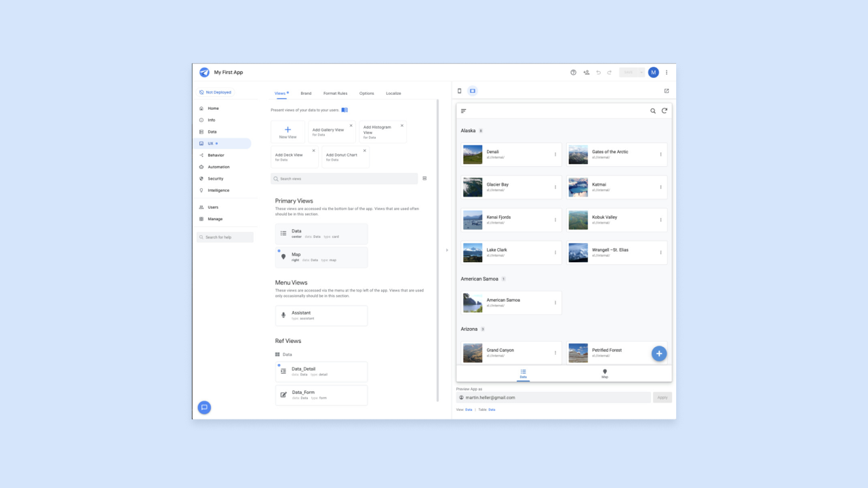Image resolution: width=868 pixels, height=488 pixels.
Task: Click the AppSheet paper plane logo
Action: click(204, 73)
